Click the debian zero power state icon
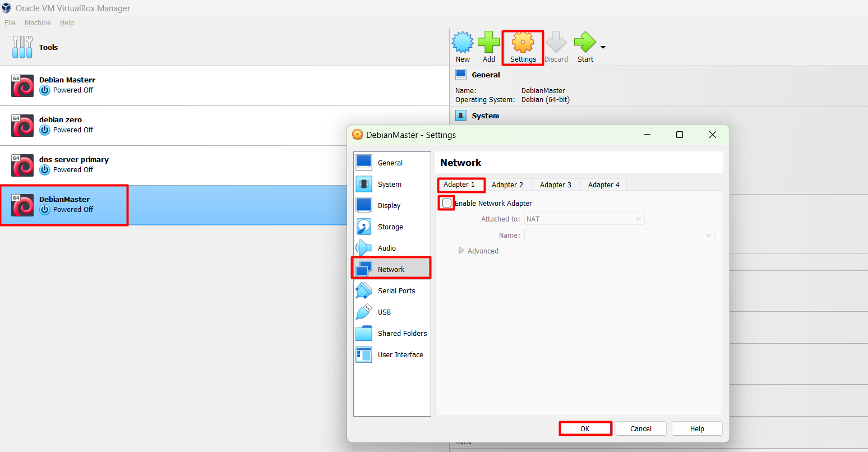 pos(45,130)
